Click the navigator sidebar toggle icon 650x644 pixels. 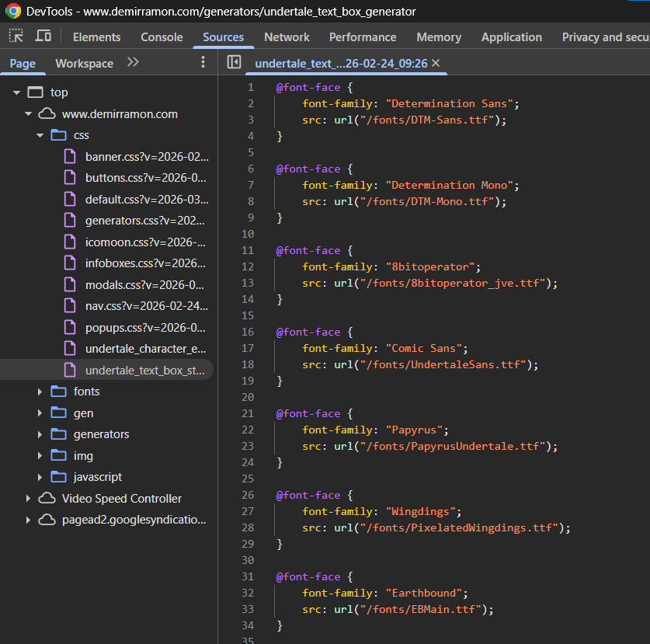pyautogui.click(x=234, y=63)
